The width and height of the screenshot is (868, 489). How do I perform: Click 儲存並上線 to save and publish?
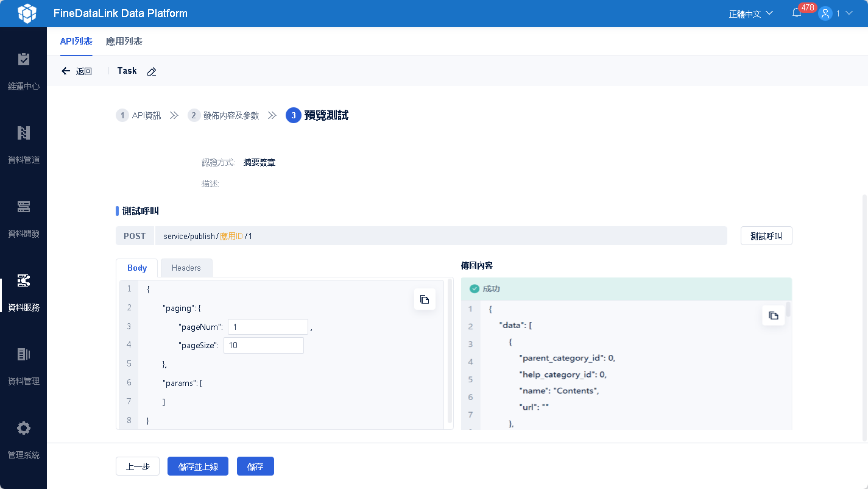(198, 466)
